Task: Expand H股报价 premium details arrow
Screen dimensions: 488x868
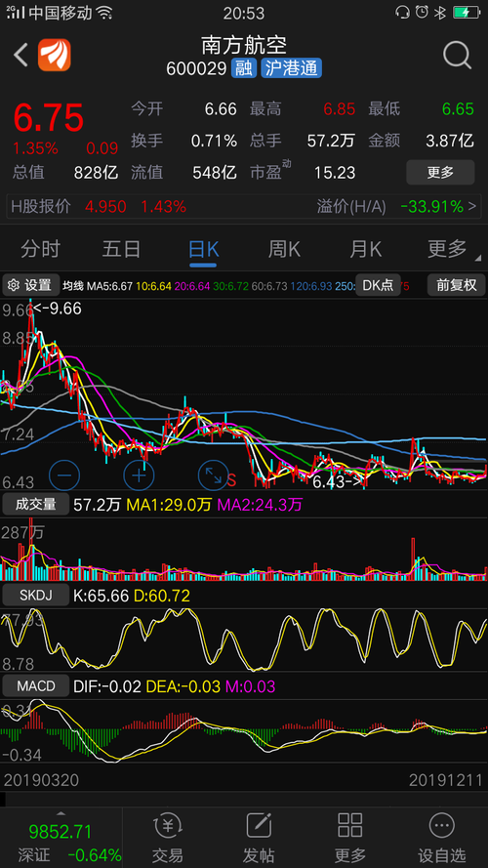Action: coord(472,207)
